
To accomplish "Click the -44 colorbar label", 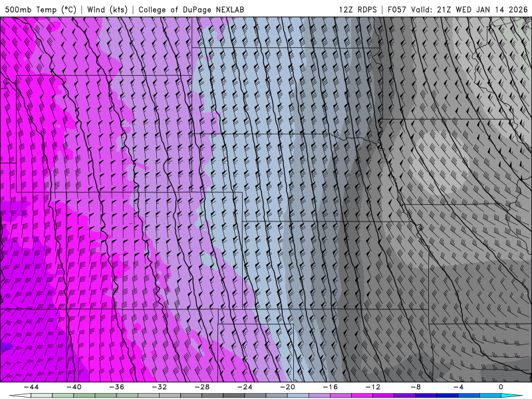I will point(31,387).
